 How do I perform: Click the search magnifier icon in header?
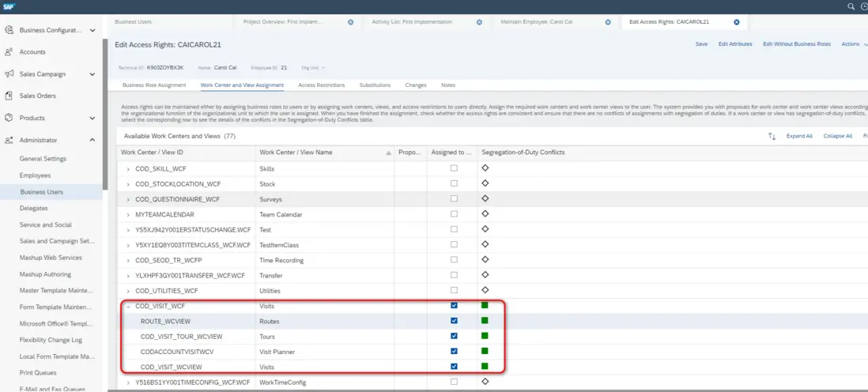(x=851, y=6)
